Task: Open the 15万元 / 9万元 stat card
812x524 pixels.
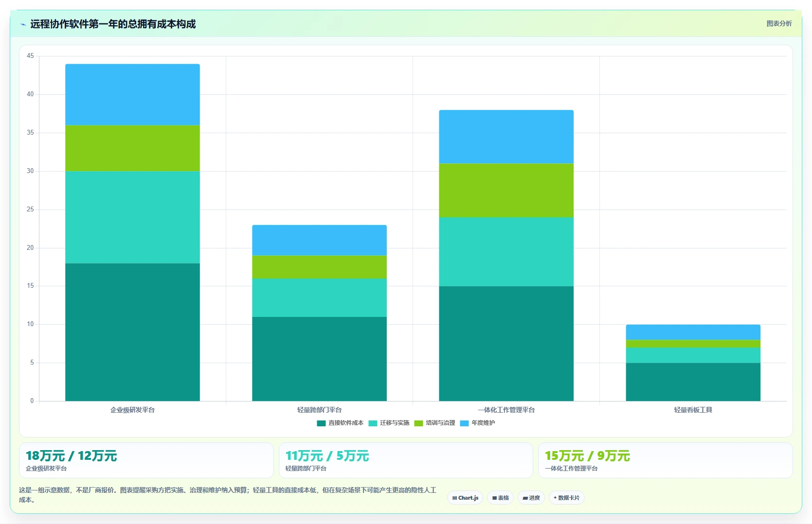Action: click(x=665, y=460)
